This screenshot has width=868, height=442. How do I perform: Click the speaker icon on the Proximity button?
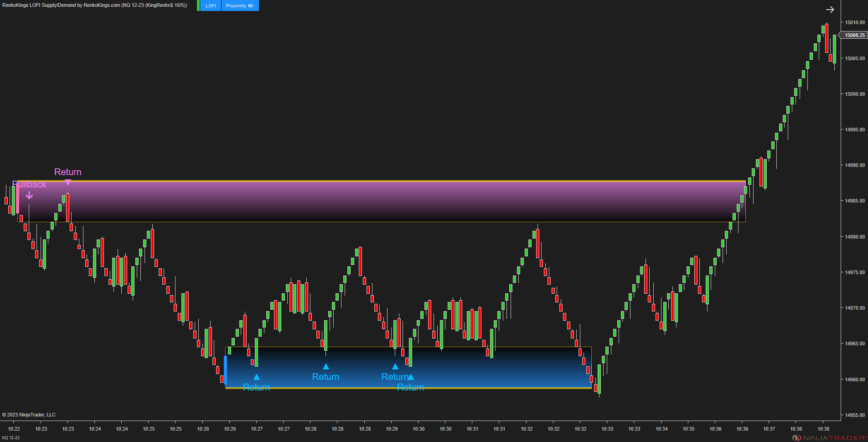(x=250, y=5)
